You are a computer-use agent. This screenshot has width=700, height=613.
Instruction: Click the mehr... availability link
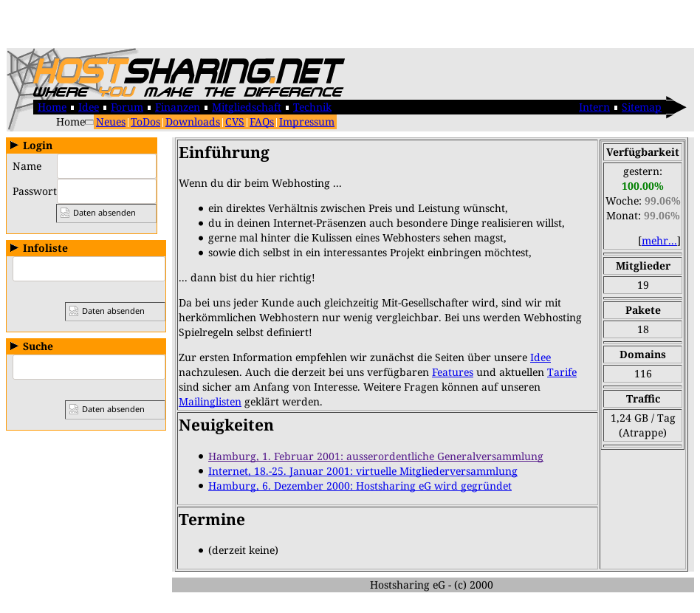(659, 241)
